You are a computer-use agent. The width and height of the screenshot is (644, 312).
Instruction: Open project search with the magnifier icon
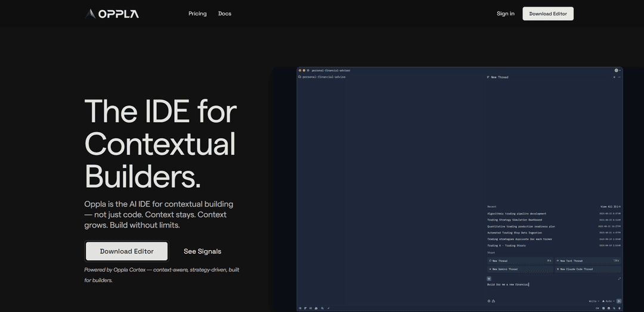(323, 308)
